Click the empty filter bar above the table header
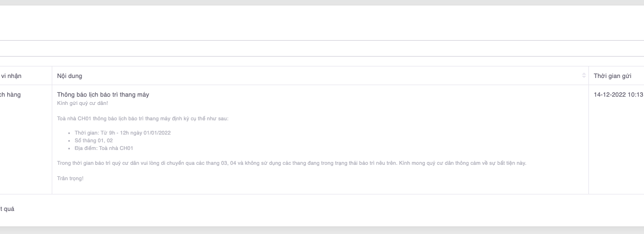644x234 pixels. point(322,48)
